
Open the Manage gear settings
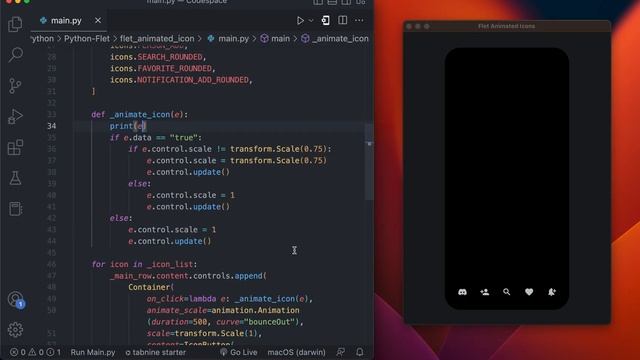click(x=15, y=329)
